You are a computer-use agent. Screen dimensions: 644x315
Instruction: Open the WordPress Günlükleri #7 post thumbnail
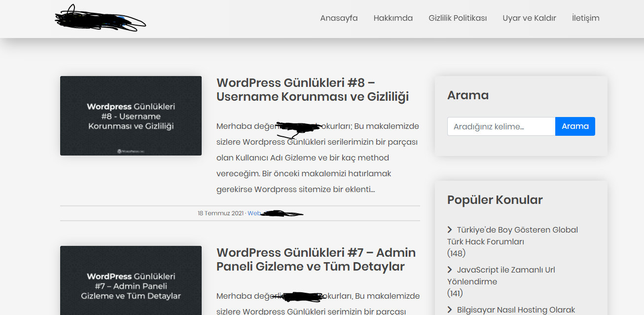(x=131, y=280)
